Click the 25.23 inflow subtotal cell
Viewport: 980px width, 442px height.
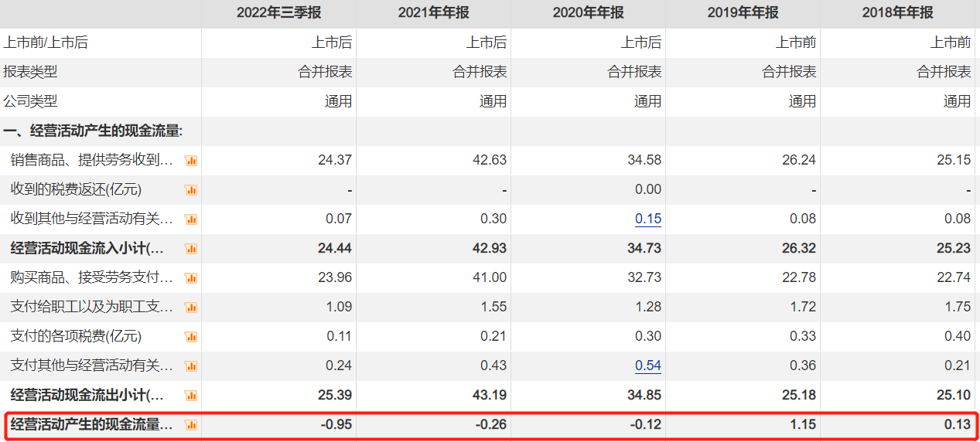[x=954, y=248]
